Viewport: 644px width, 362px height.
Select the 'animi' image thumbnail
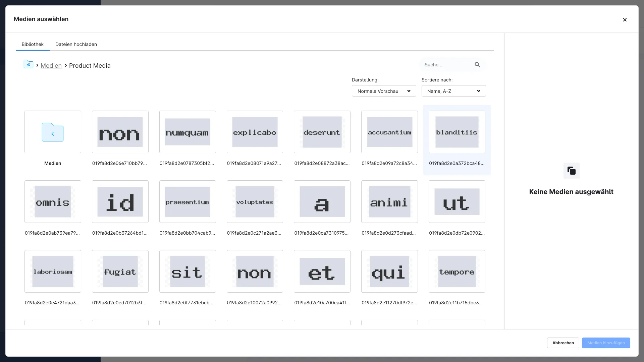(x=389, y=202)
